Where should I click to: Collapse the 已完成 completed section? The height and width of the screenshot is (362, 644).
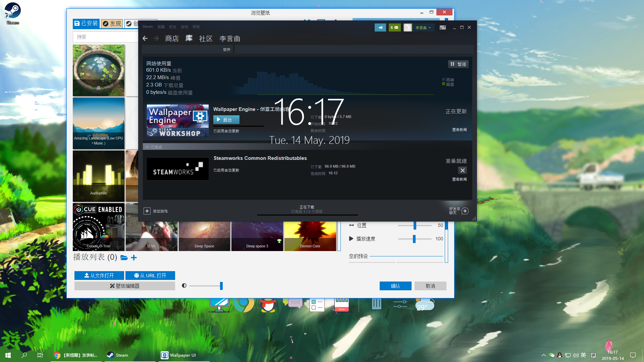147,147
